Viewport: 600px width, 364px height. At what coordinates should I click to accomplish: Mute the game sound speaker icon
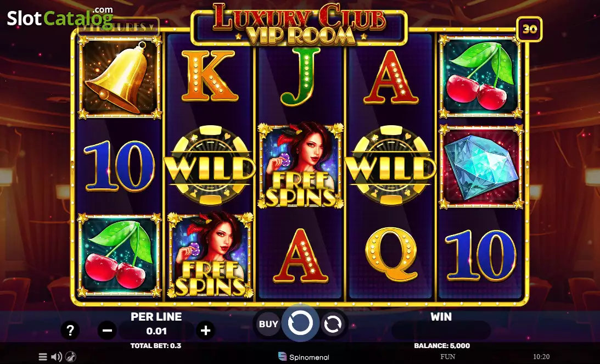pyautogui.click(x=56, y=357)
